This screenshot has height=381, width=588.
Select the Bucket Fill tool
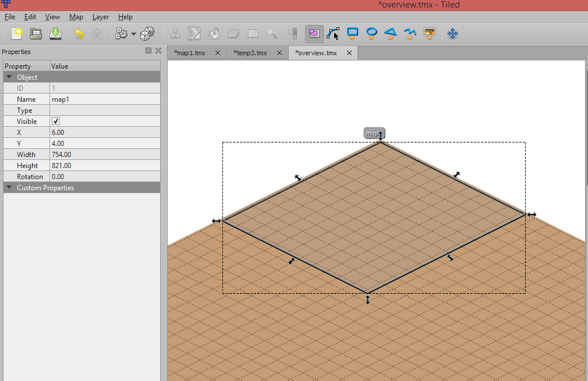(214, 34)
